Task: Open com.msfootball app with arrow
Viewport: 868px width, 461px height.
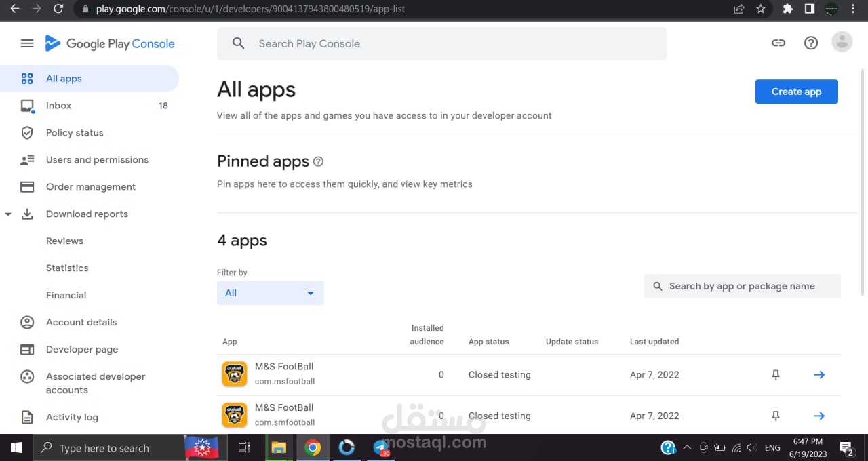Action: point(819,375)
